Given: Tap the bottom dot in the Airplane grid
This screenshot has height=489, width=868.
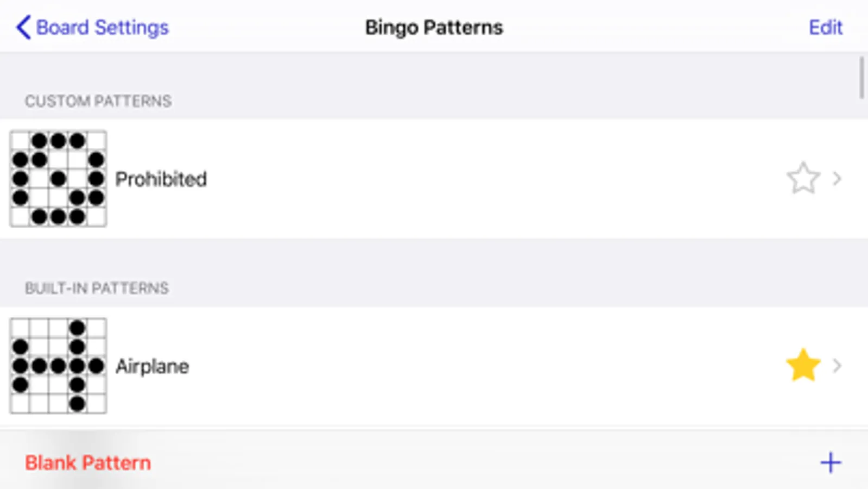Looking at the screenshot, I should (78, 404).
